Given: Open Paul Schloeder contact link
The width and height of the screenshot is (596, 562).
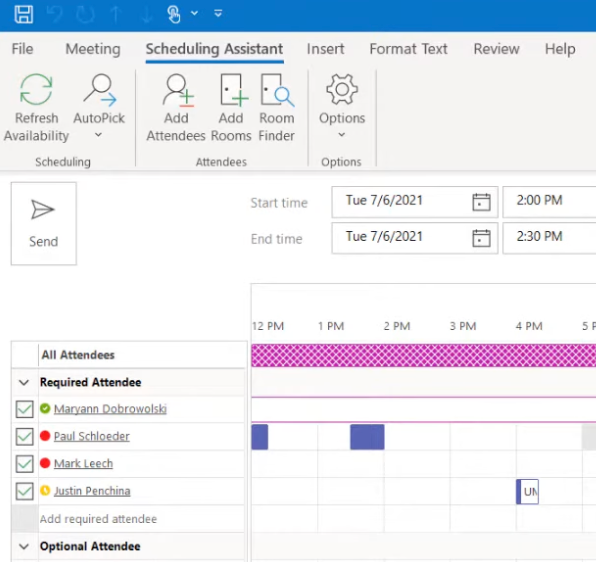Looking at the screenshot, I should (x=92, y=436).
